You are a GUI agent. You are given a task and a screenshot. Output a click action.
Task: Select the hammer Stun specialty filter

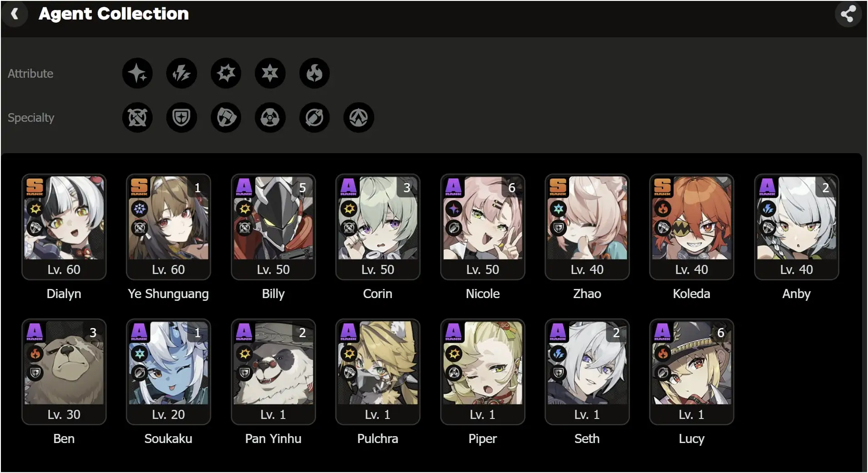[x=226, y=118]
